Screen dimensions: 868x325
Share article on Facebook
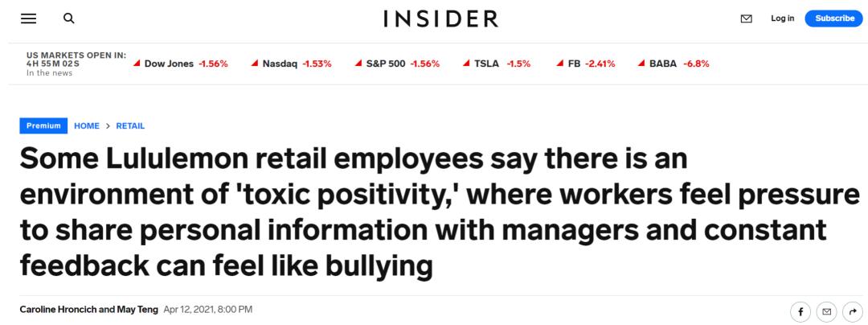(x=800, y=311)
